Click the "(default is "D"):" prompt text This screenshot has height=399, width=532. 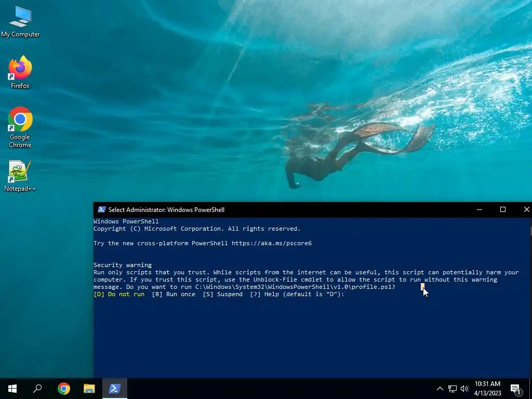[x=313, y=294]
